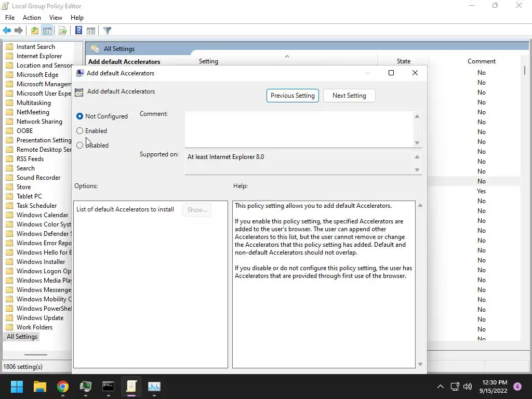Show hidden tray icons chevron

click(x=441, y=387)
